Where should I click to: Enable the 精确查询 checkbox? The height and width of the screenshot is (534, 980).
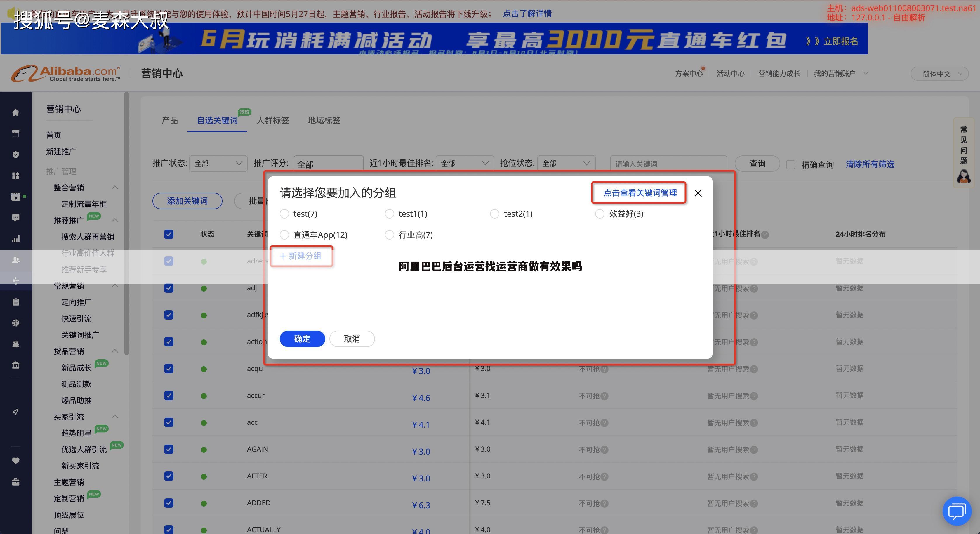(x=790, y=164)
